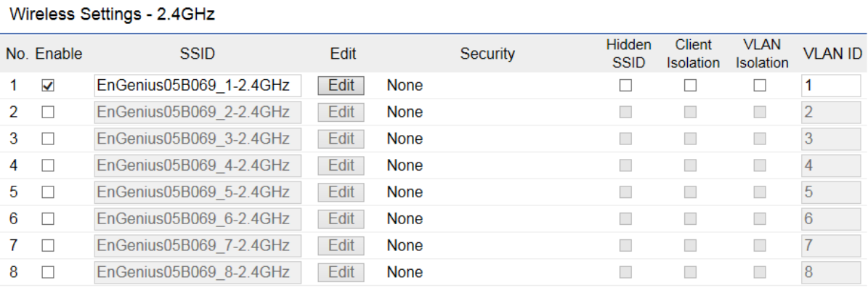Tick the Enable box for SSID 4
The height and width of the screenshot is (288, 868).
pos(48,165)
